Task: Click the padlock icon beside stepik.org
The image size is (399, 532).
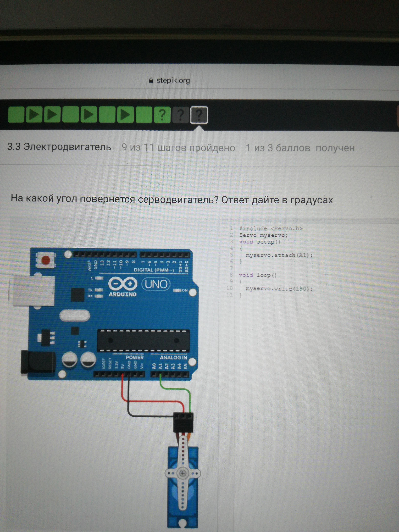Action: [x=151, y=80]
